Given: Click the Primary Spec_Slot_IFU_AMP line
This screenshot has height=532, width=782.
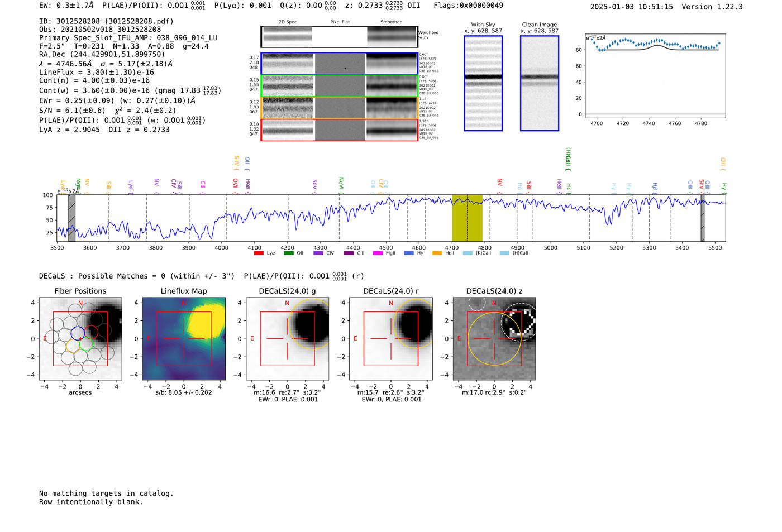Looking at the screenshot, I should pos(128,38).
